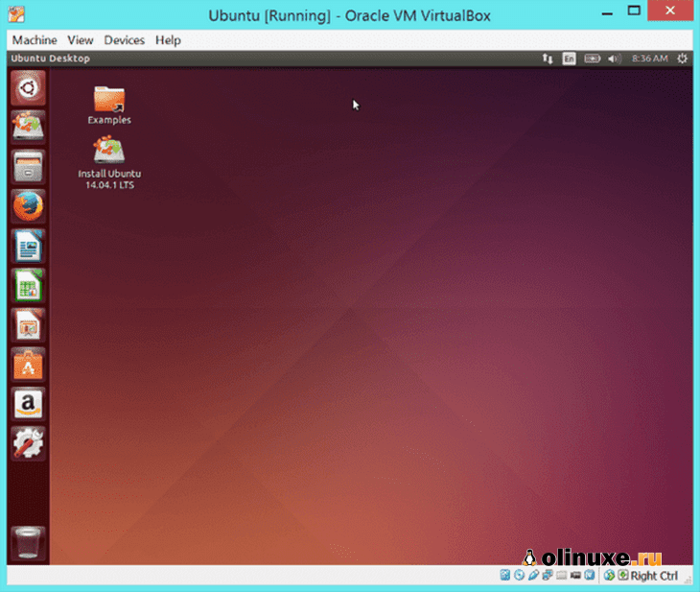Minimize the VirtualBox window

coord(607,12)
